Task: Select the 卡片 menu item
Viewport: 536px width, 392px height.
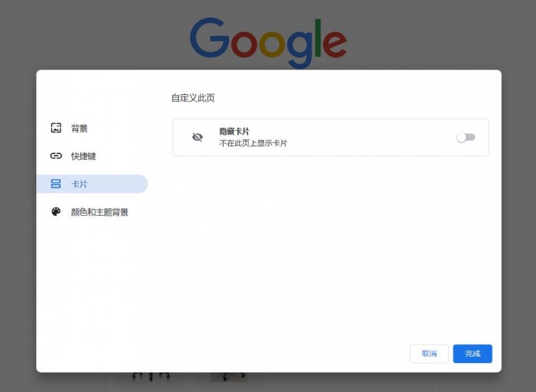Action: coord(92,184)
